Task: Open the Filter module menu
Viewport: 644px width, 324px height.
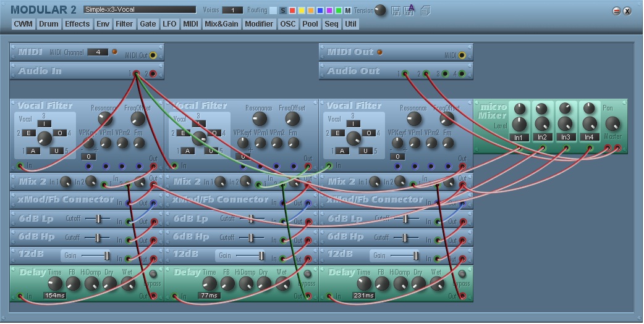Action: (124, 24)
